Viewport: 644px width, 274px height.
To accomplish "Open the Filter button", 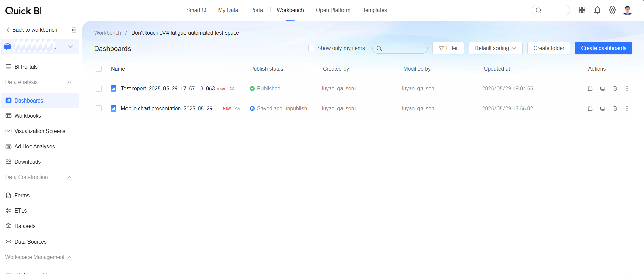I will 448,48.
